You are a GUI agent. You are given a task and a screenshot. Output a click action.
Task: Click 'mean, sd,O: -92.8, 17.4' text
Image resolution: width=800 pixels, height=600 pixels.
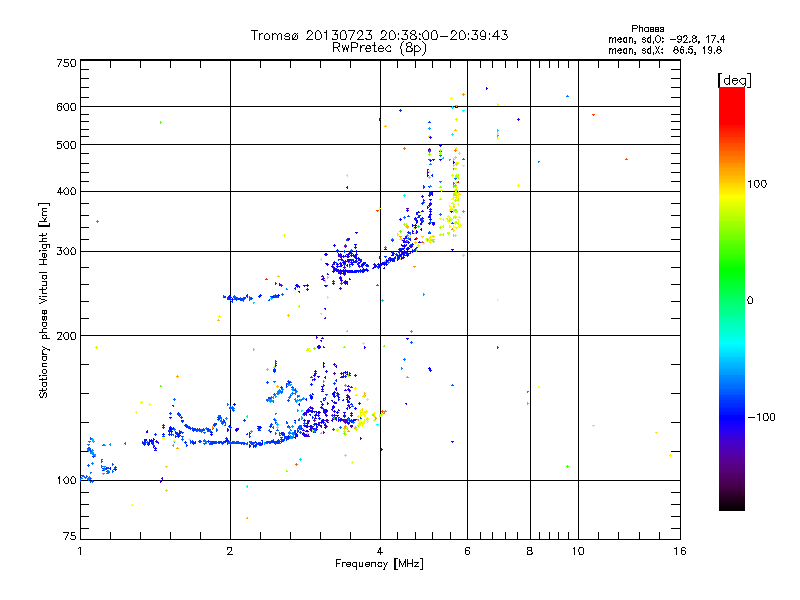coord(666,39)
